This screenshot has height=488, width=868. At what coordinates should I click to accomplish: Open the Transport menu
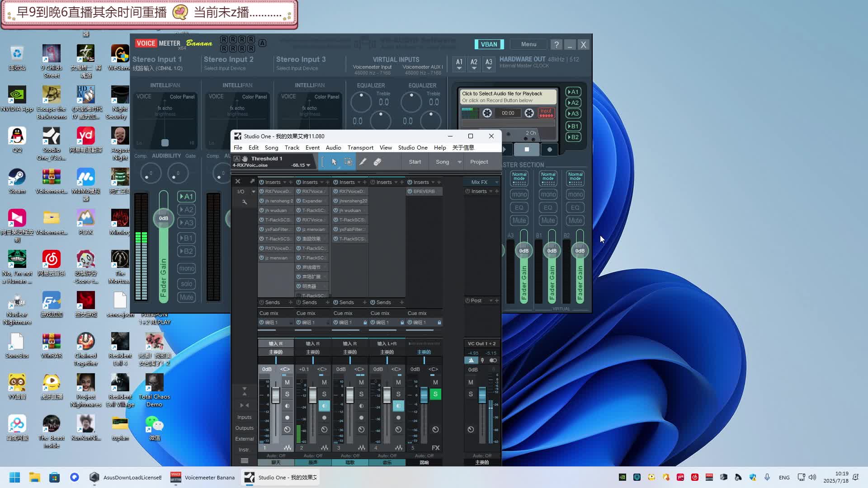point(360,148)
